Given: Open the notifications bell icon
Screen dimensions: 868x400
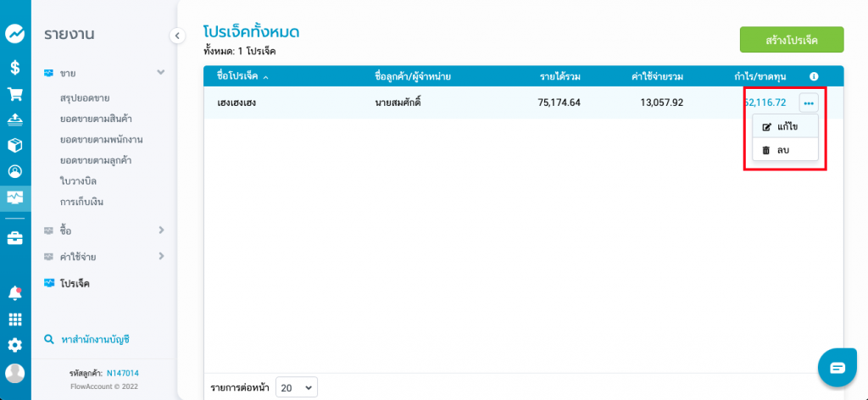Looking at the screenshot, I should click(15, 293).
